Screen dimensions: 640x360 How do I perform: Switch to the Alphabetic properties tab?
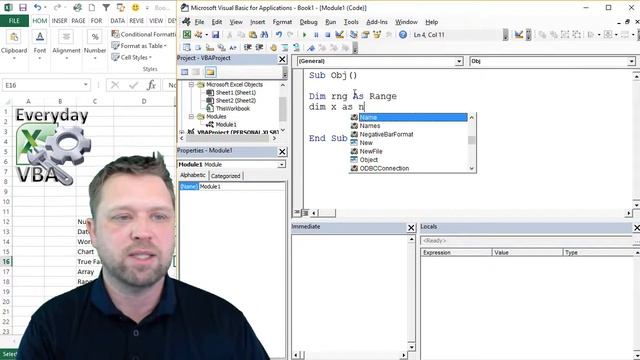pyautogui.click(x=193, y=175)
